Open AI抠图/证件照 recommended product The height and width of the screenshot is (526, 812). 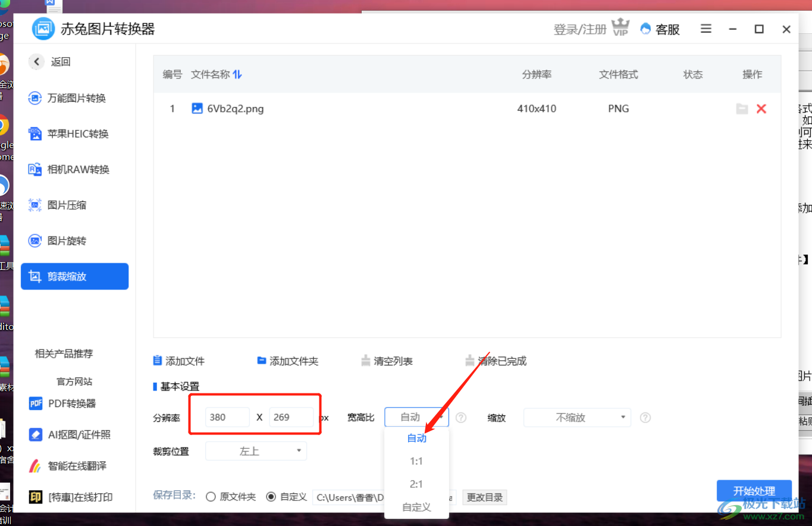pos(70,434)
